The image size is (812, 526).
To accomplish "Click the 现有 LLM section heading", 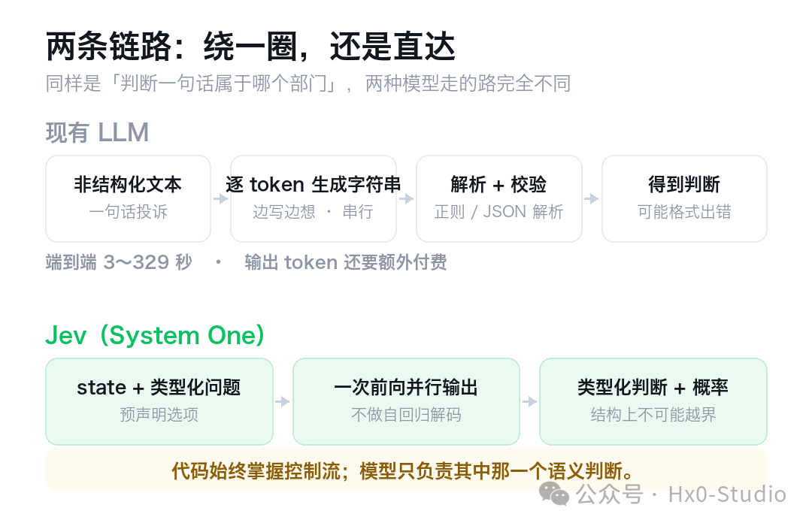I will pos(97,132).
